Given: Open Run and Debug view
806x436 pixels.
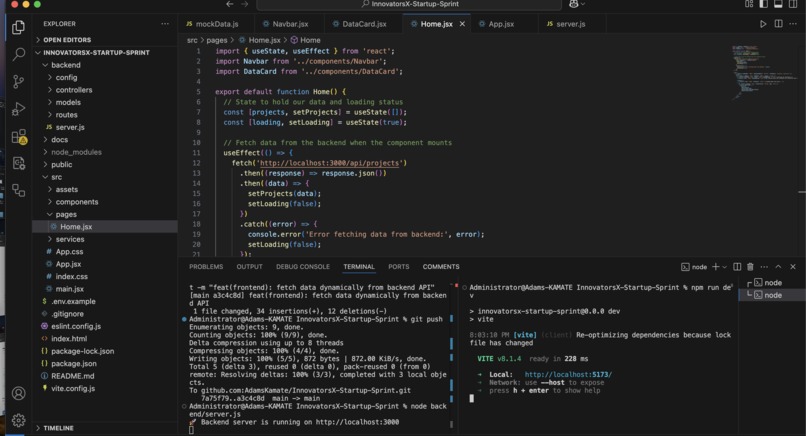Looking at the screenshot, I should tap(19, 109).
